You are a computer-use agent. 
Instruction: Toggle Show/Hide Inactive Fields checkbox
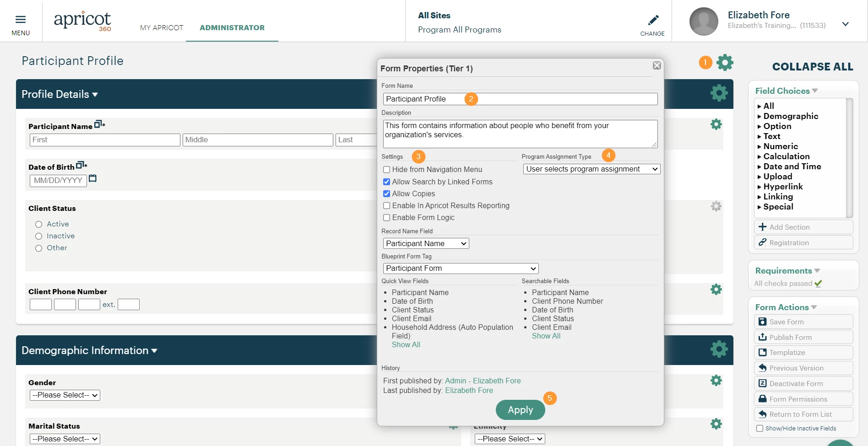[760, 429]
